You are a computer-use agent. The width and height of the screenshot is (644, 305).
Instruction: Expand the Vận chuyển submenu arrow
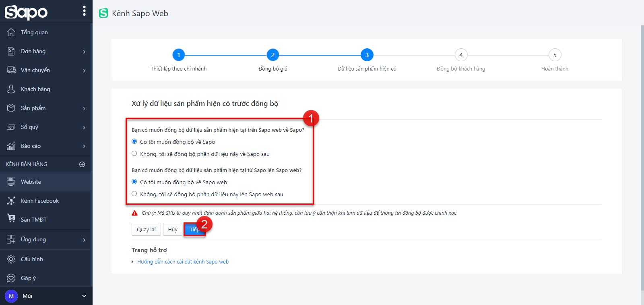click(84, 71)
